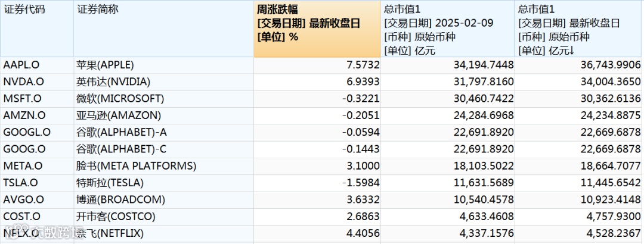Select Tesla's weekly change -1.5984
This screenshot has width=644, height=244.
click(317, 183)
